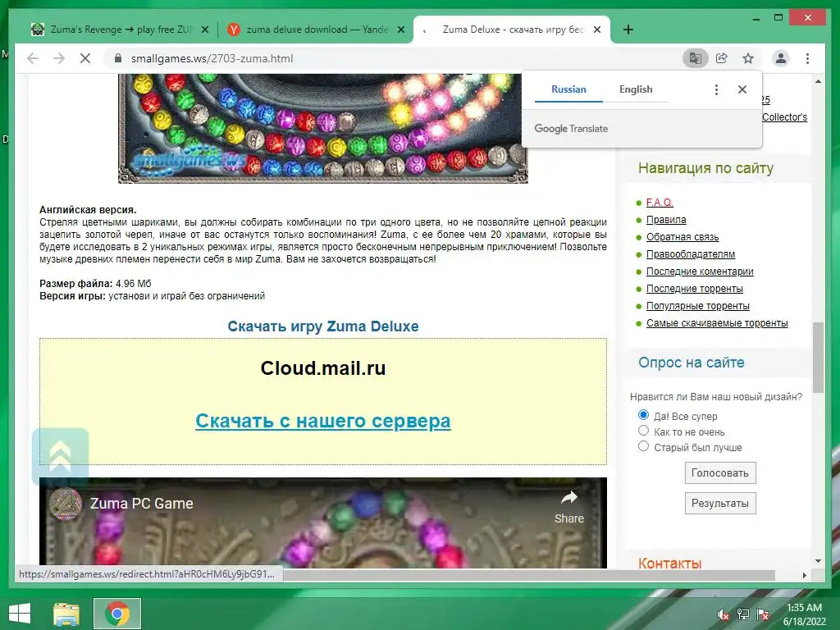Close the Google Translate popup

(742, 89)
